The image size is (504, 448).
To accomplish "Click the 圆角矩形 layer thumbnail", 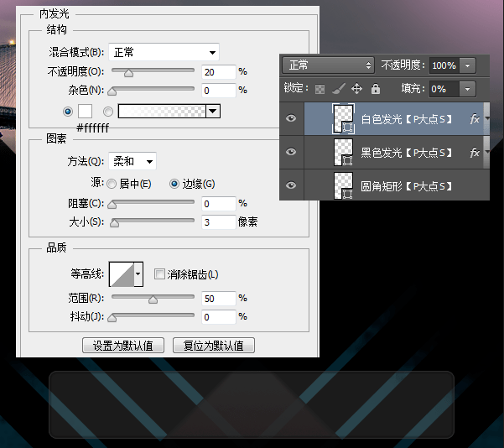I will (343, 185).
